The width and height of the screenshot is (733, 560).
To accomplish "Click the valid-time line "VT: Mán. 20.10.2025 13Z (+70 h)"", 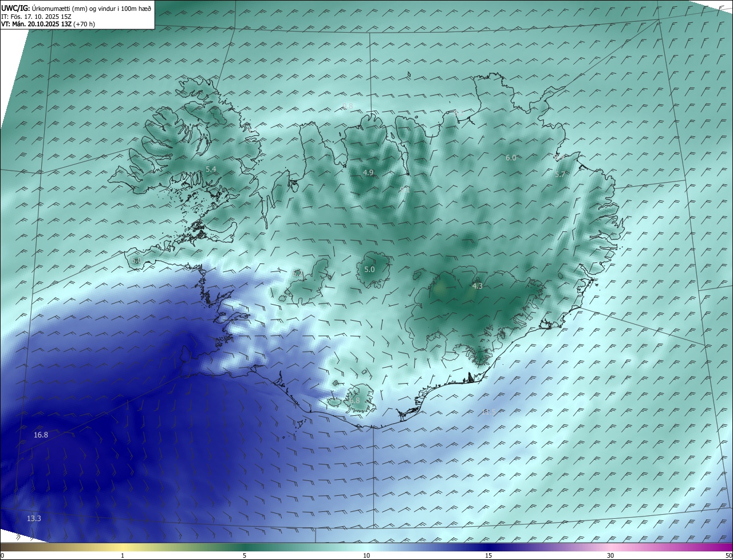I will (x=48, y=24).
